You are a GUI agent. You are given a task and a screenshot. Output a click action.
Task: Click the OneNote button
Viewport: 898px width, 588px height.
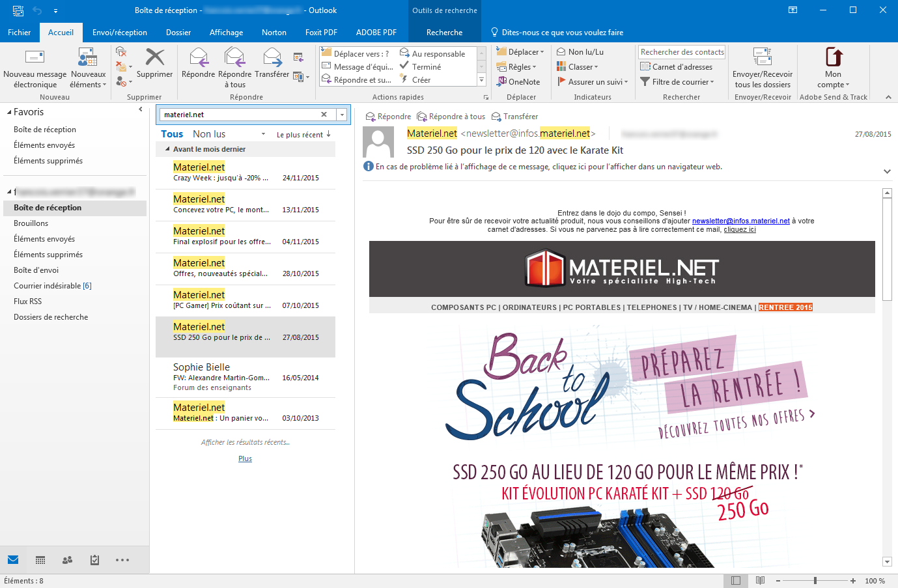pos(518,81)
